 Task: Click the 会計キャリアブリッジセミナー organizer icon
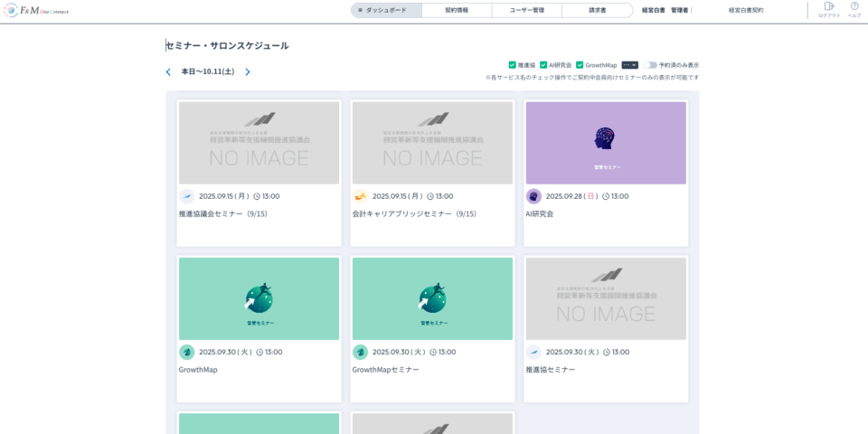(360, 196)
